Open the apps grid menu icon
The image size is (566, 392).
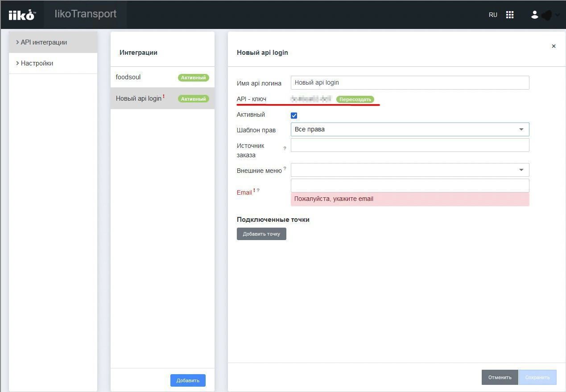510,15
